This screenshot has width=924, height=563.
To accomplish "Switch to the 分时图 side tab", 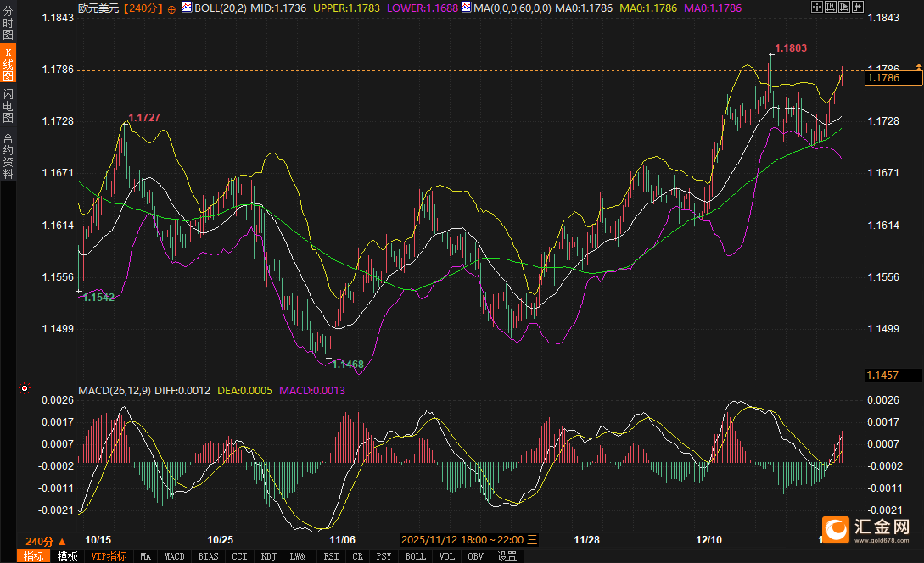I will [8, 25].
